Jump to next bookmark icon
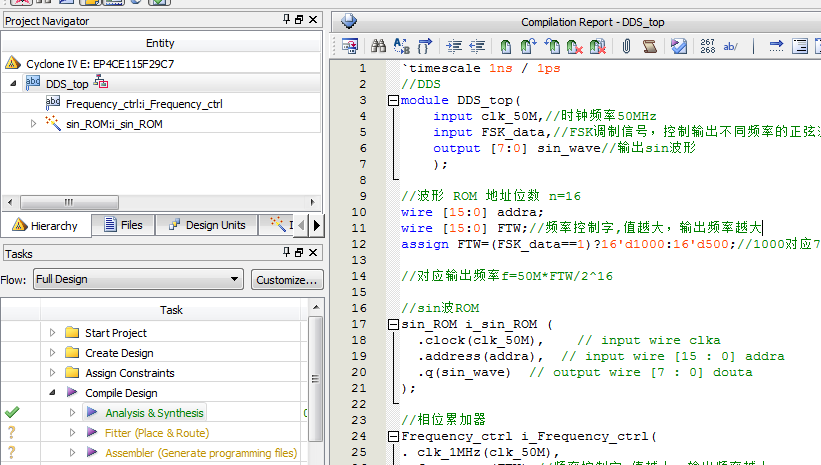The height and width of the screenshot is (465, 821). pos(529,47)
